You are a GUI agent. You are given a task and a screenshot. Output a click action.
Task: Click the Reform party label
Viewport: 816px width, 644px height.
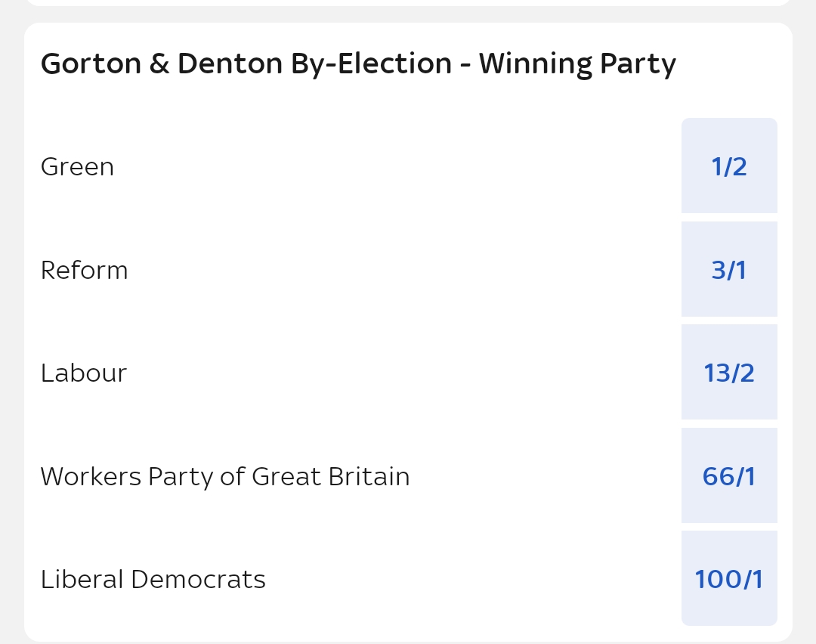coord(85,271)
